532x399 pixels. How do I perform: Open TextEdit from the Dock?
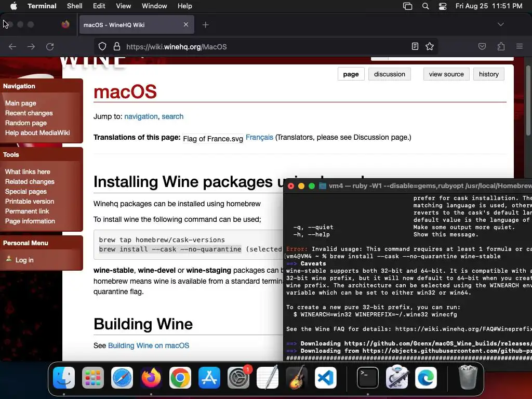(268, 378)
